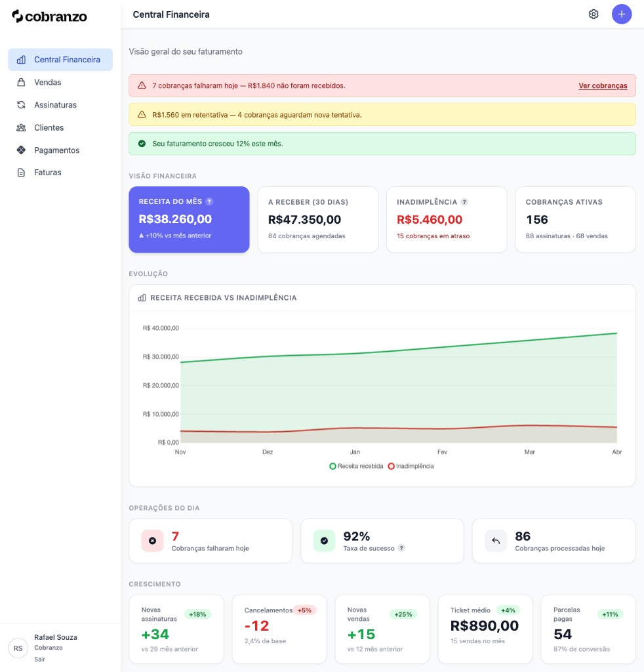Click the blue plus add button
644x672 pixels.
click(x=622, y=14)
